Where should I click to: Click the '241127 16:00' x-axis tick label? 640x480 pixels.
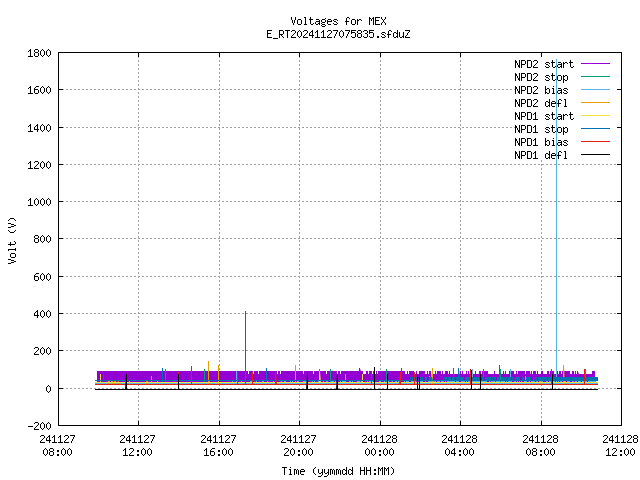click(218, 445)
